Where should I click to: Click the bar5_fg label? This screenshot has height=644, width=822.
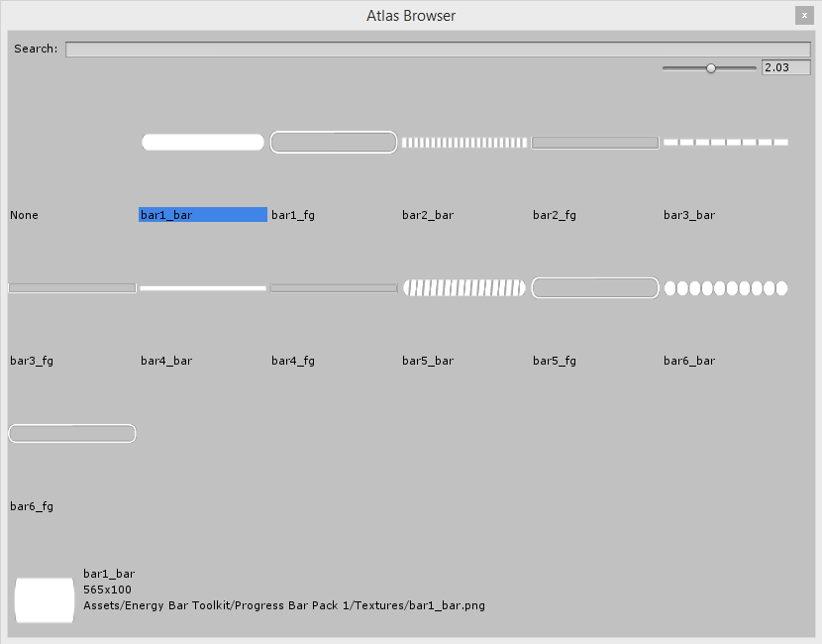click(555, 361)
